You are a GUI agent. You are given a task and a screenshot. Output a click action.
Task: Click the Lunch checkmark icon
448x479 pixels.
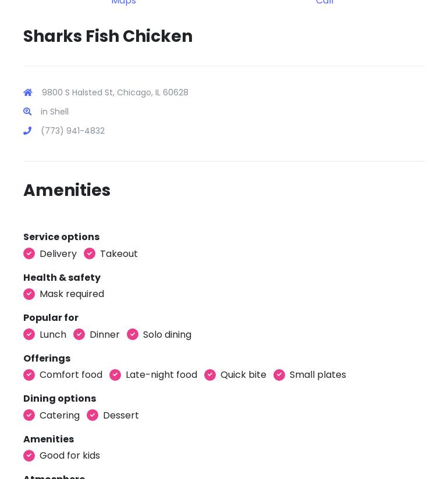click(29, 334)
